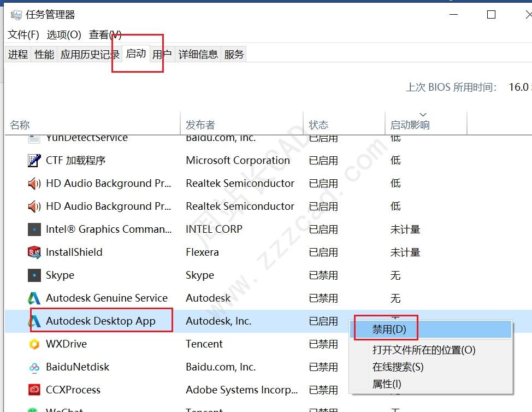Click the Autodesk Genuine Service icon

[34, 298]
